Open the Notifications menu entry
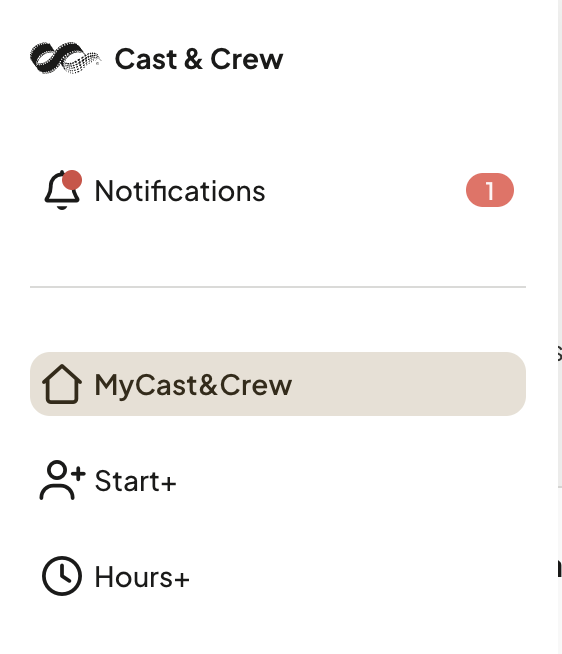Screen dimensions: 562x654 tap(278, 190)
